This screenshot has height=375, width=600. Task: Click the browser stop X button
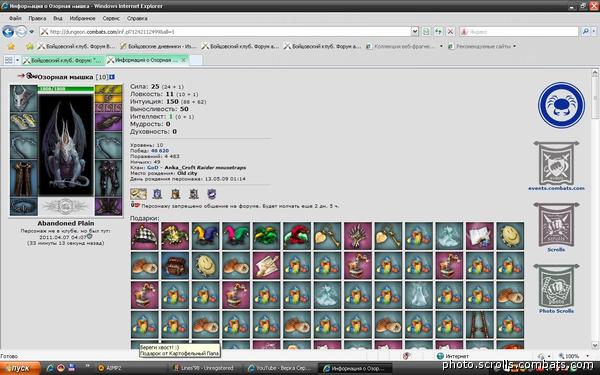(x=450, y=32)
